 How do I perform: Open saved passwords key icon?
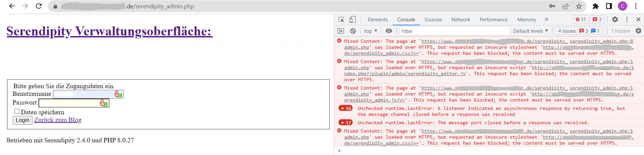point(552,6)
